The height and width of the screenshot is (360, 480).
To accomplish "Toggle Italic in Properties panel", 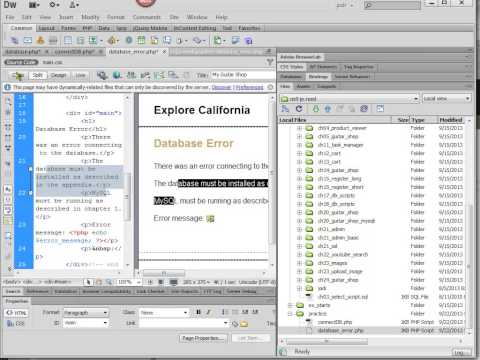I will pos(209,312).
